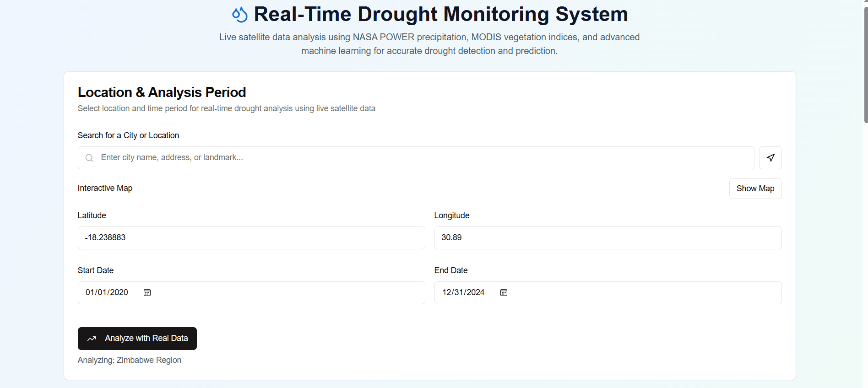Screen dimensions: 868x388
Task: Click the Interactive Map label
Action: 105,188
